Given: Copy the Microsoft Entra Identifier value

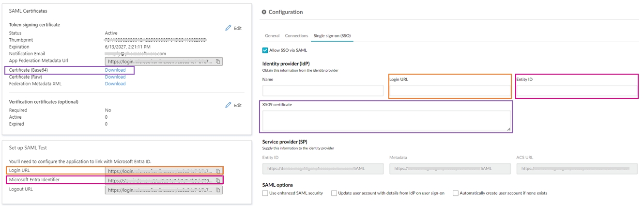Looking at the screenshot, I should pyautogui.click(x=218, y=180).
